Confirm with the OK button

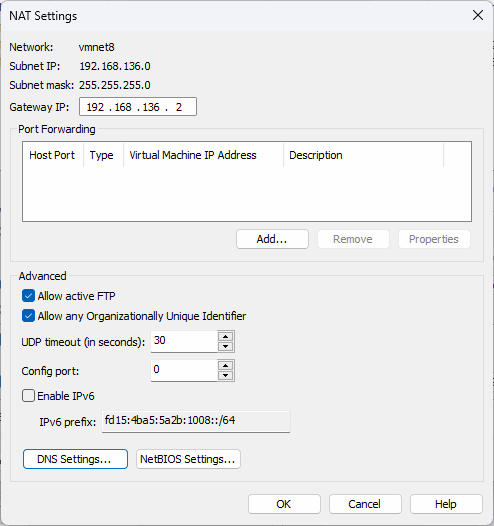point(284,504)
